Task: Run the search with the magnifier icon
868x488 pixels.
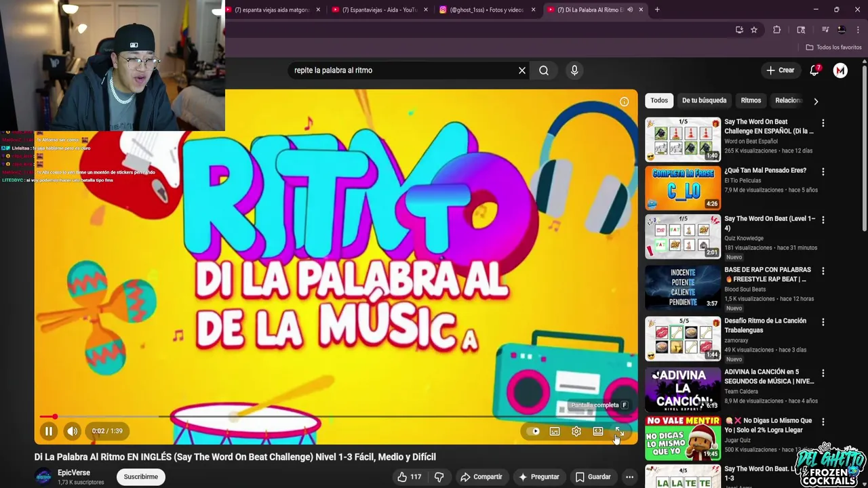Action: coord(544,70)
